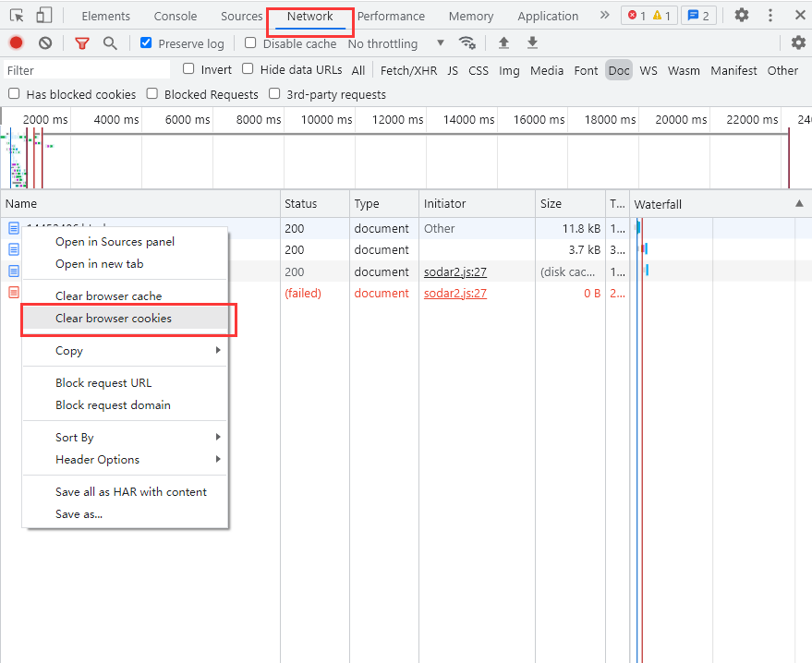
Task: Toggle the filter funnel icon
Action: (x=82, y=43)
